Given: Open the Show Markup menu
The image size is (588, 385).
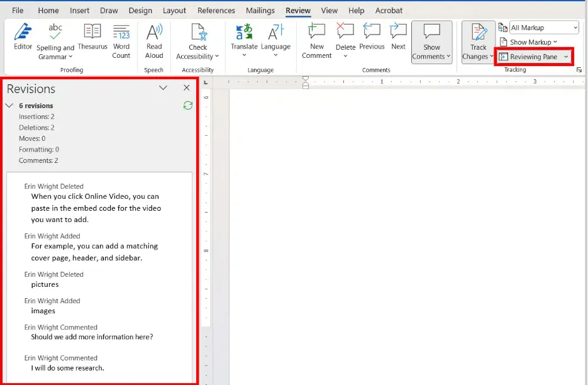Looking at the screenshot, I should [x=528, y=42].
